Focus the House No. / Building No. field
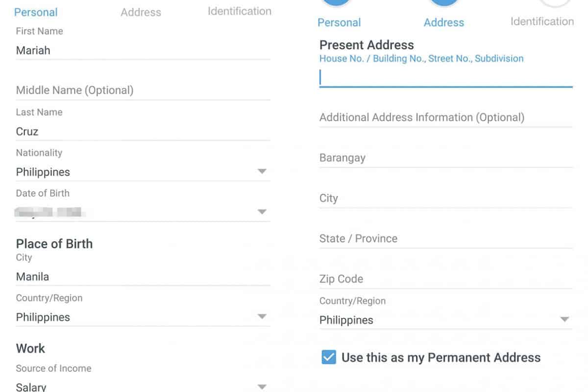The width and height of the screenshot is (588, 392). (445, 78)
